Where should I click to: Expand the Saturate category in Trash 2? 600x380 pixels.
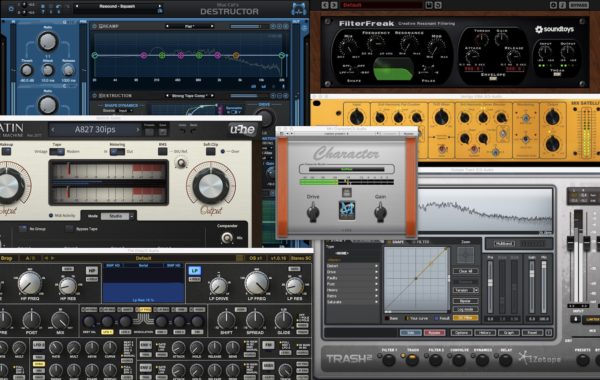click(x=352, y=302)
